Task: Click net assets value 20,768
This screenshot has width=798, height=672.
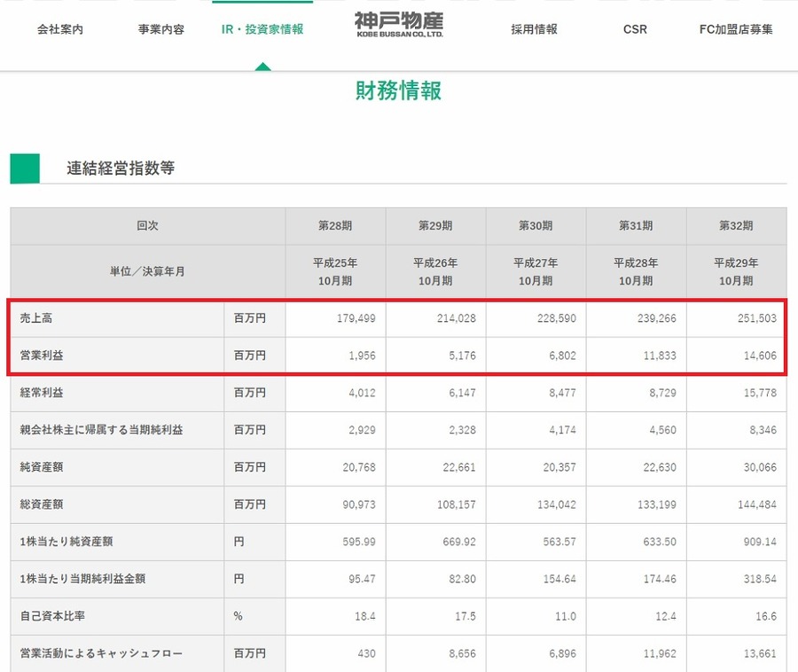Action: coord(359,467)
